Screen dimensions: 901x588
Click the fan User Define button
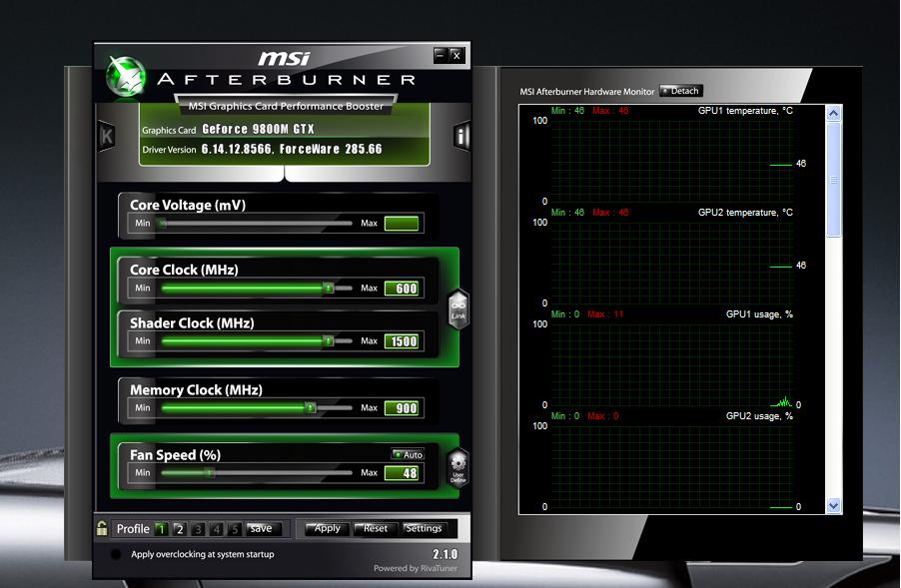[457, 467]
